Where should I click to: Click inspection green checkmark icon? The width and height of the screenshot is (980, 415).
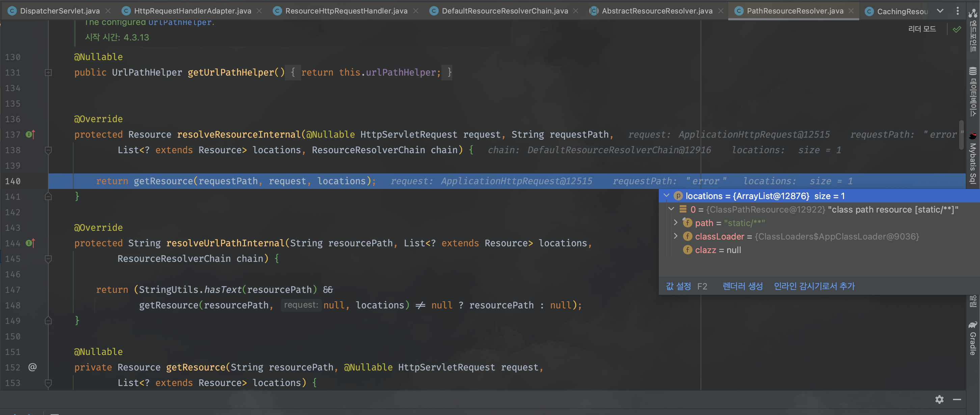(x=957, y=29)
